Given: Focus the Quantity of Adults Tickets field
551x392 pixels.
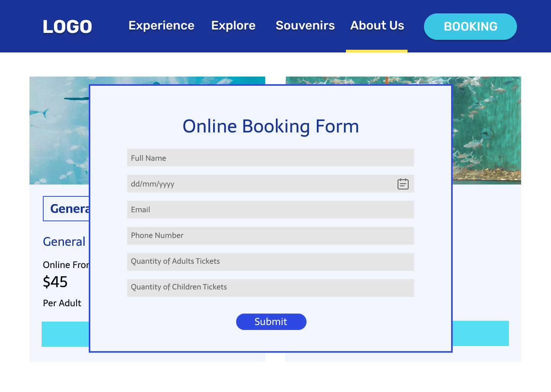Looking at the screenshot, I should click(x=270, y=261).
